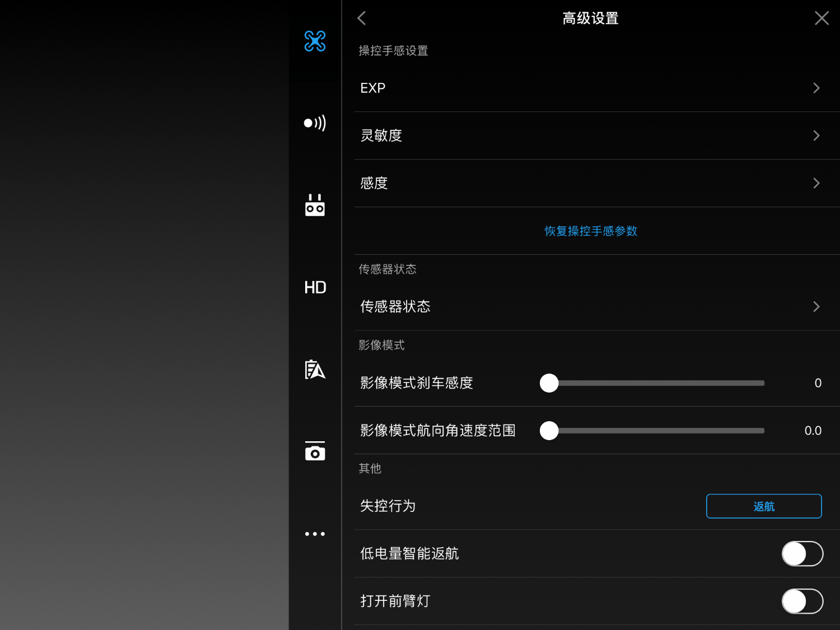Screen dimensions: 840x630
Task: Close the 高级设置 panel
Action: tap(822, 18)
